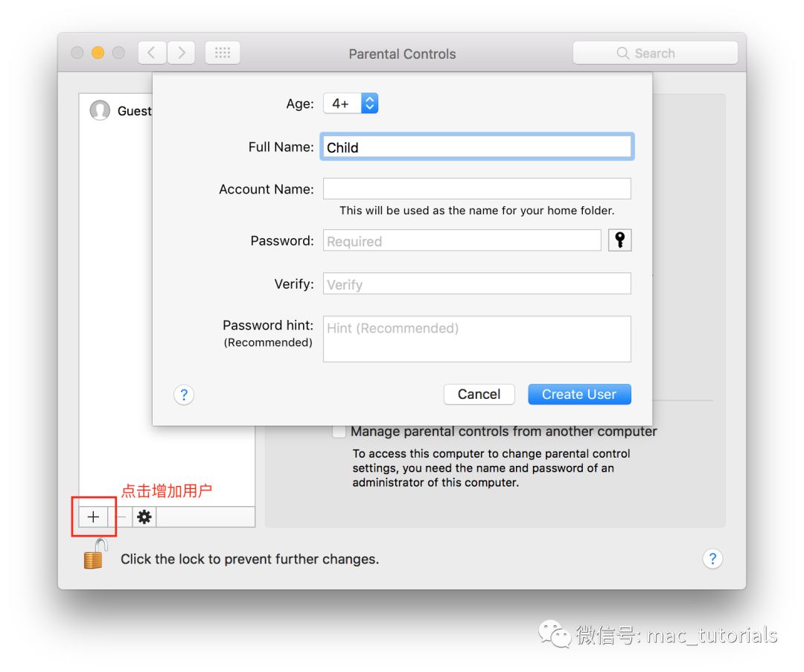
Task: Click the Password required field
Action: click(x=462, y=241)
